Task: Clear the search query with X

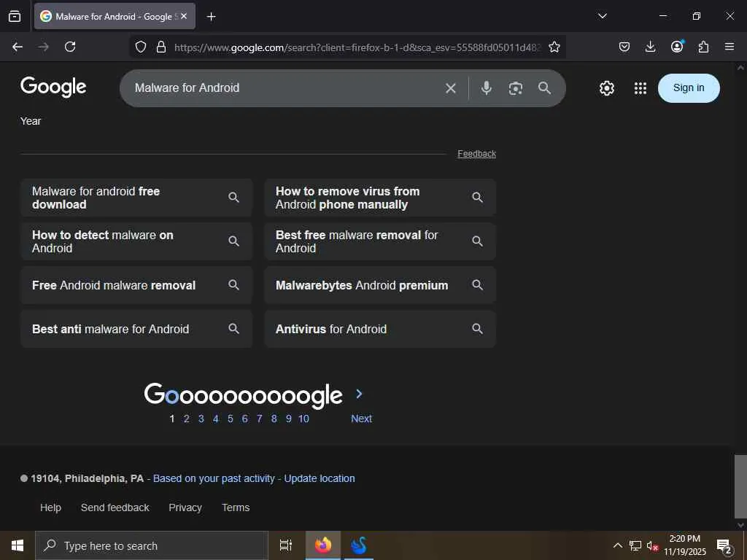Action: pyautogui.click(x=451, y=88)
